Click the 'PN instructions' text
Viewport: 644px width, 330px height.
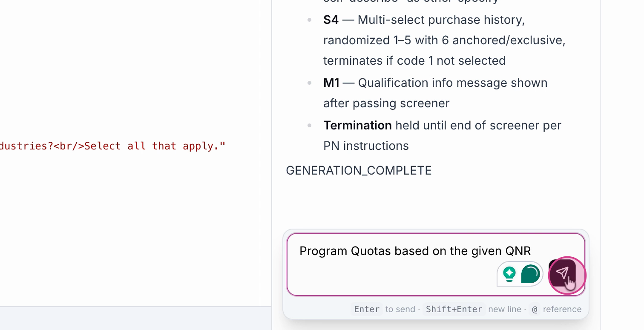click(x=366, y=146)
